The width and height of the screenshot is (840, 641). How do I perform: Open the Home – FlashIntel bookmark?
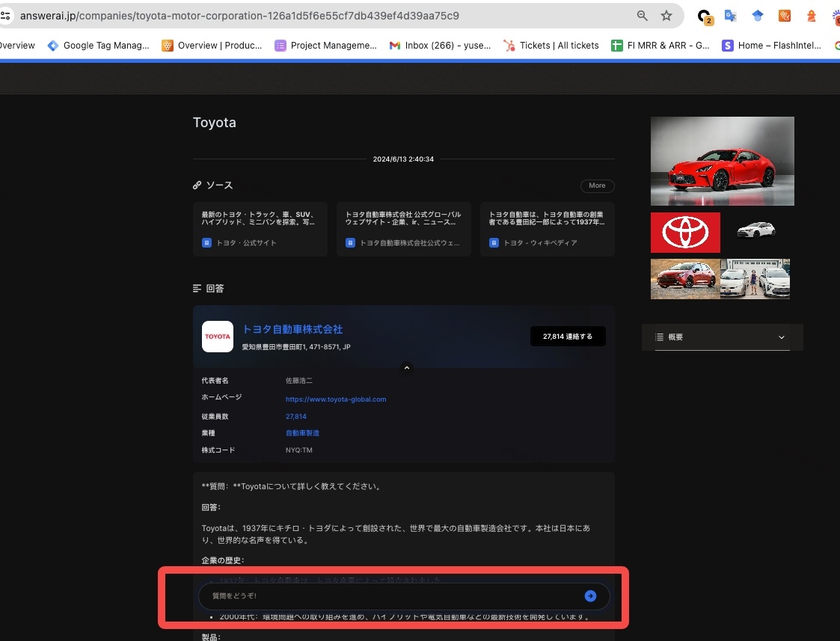771,46
